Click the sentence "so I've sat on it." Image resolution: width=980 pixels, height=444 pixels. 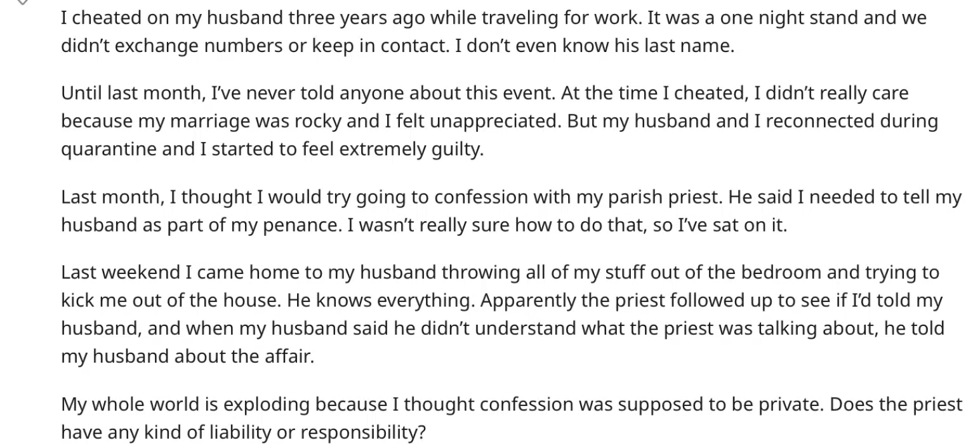[719, 225]
